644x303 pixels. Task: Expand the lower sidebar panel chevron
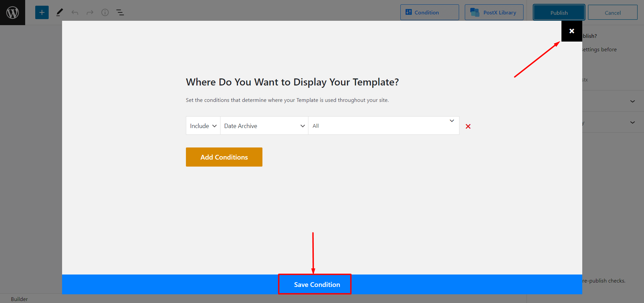pyautogui.click(x=632, y=122)
